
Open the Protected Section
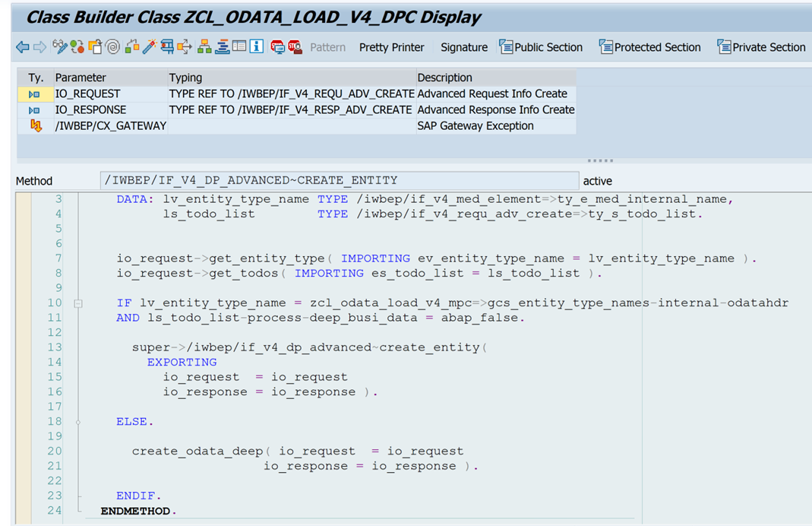[649, 47]
